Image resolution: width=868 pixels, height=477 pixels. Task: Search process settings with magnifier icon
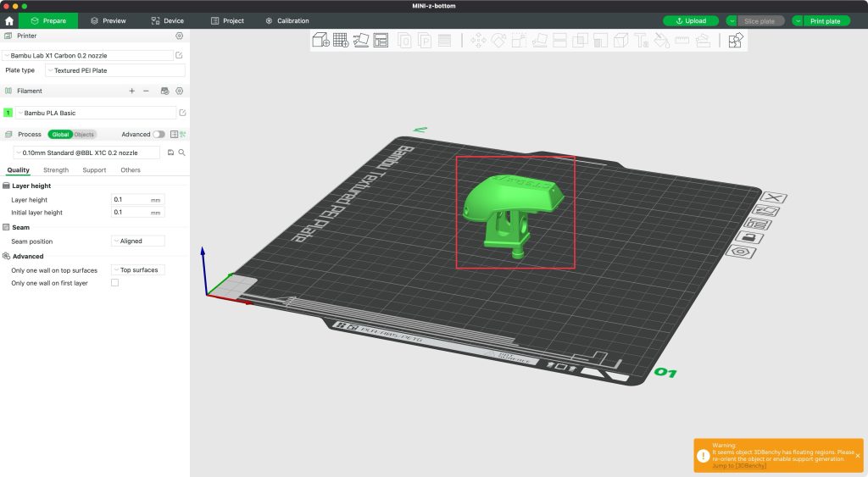181,153
